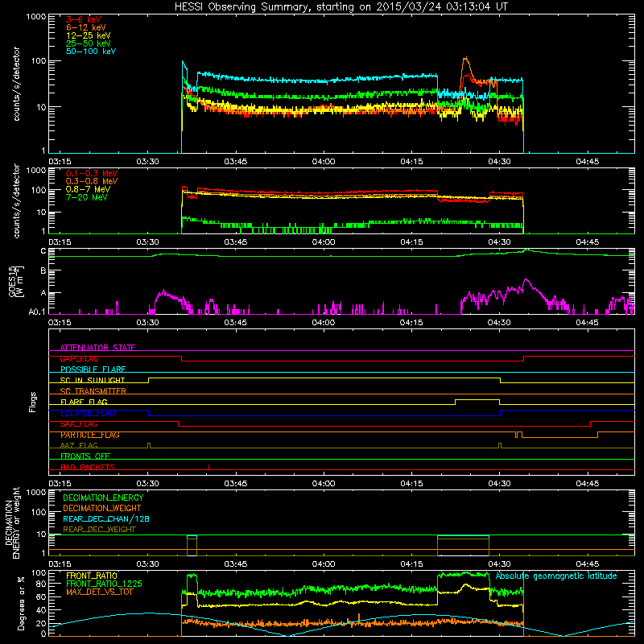Select the SC_IN_SUNLIGHT flag label
The width and height of the screenshot is (644, 644).
93,380
